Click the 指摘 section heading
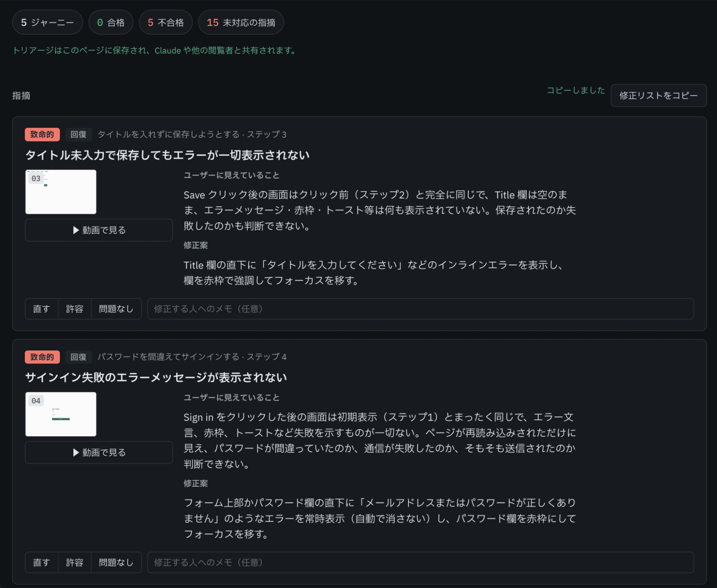The height and width of the screenshot is (588, 717). tap(21, 96)
